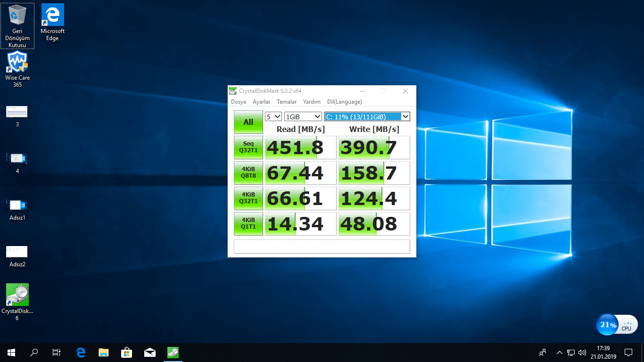Viewport: 644px width, 362px height.
Task: Select the Wise Care 365 desktop shortcut
Action: 17,69
